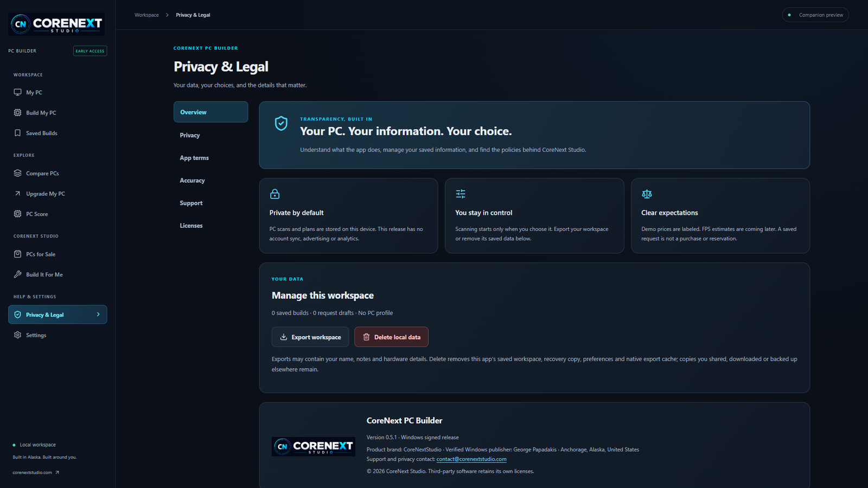868x488 pixels.
Task: Open PC Score page
Action: point(58,214)
